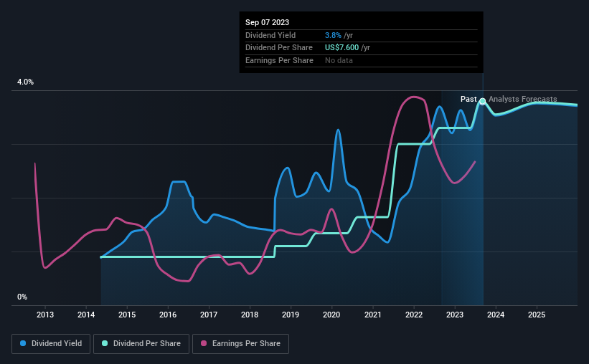
Task: Click the 2022 x-axis label
Action: 414,315
